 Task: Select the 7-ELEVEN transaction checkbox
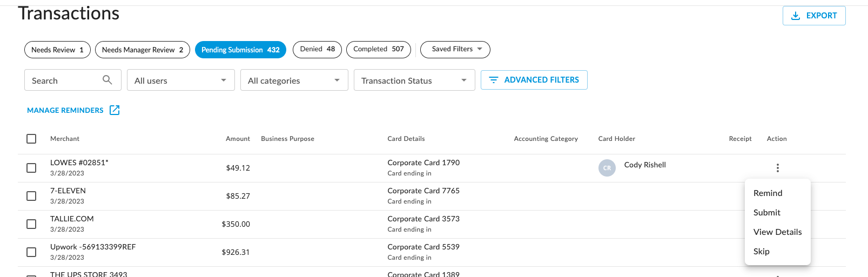tap(31, 196)
